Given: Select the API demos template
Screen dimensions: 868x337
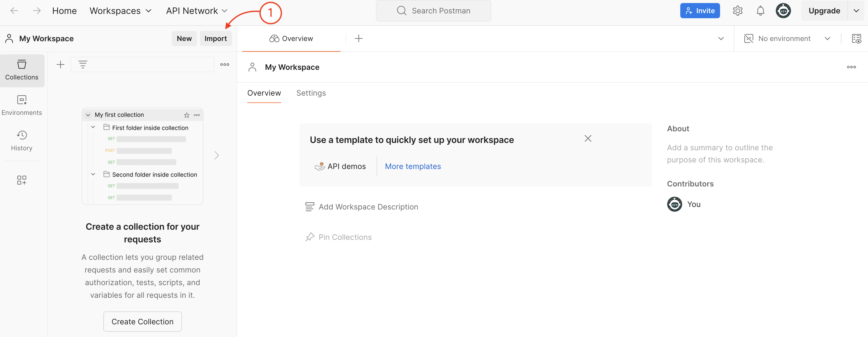Looking at the screenshot, I should 340,166.
